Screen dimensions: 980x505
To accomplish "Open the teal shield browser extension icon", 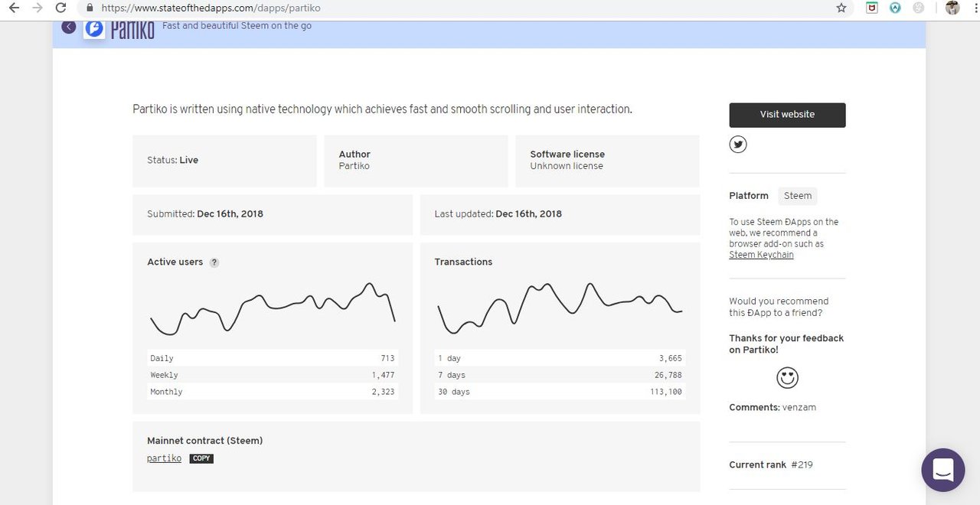I will 895,8.
